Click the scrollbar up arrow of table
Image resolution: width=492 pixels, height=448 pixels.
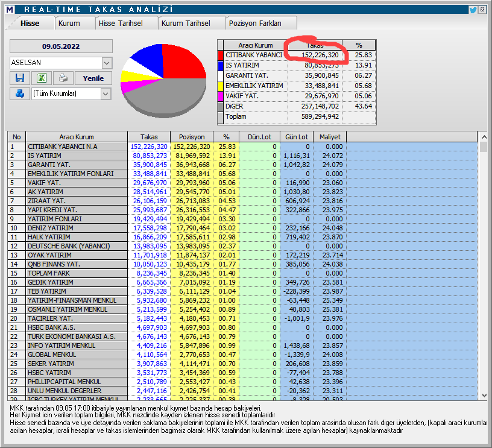tap(484, 137)
